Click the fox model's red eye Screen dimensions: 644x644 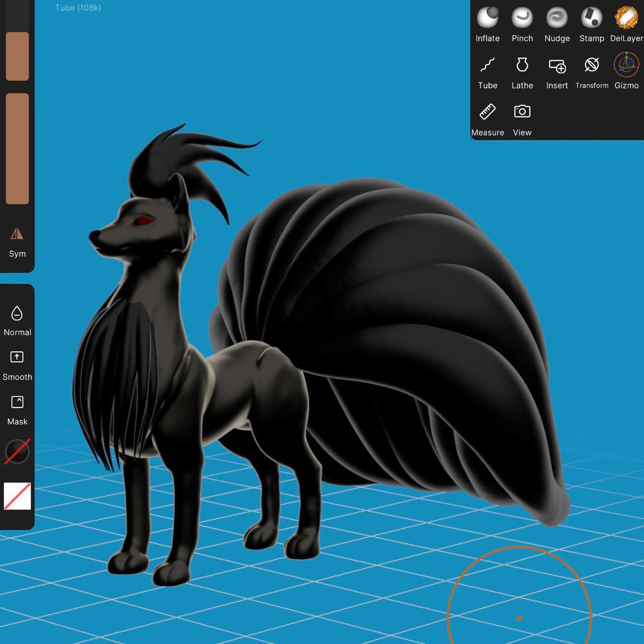[143, 220]
